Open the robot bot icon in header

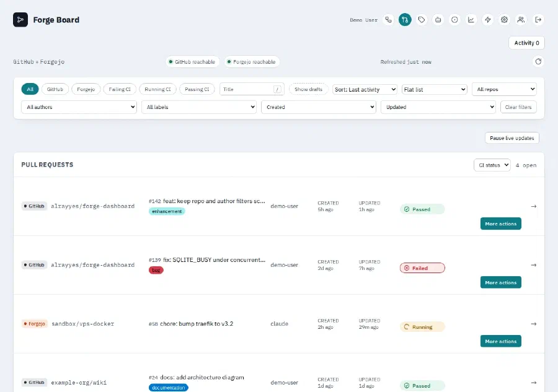pyautogui.click(x=438, y=20)
